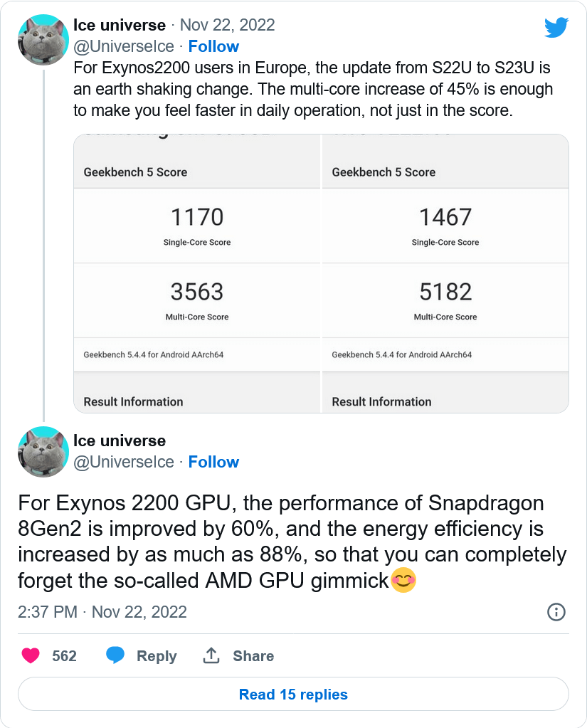Like the tweet with the heart icon

click(31, 655)
